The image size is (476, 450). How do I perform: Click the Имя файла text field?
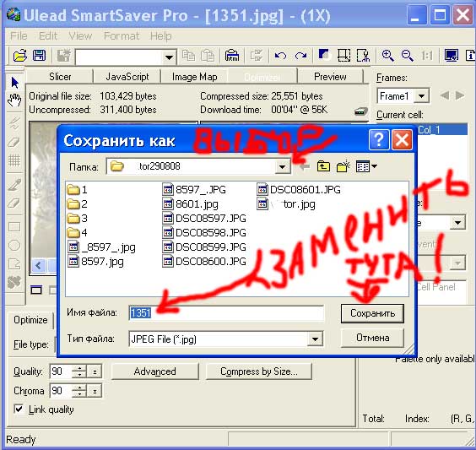pos(226,312)
